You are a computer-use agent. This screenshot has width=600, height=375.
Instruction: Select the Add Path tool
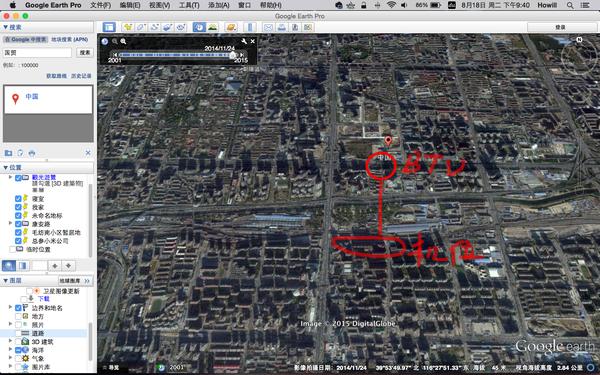pos(154,27)
